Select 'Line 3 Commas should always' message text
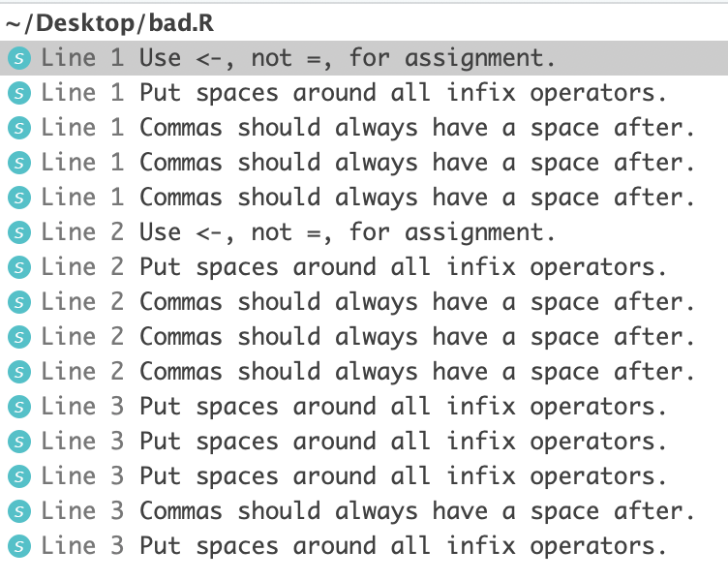728x581 pixels. [x=368, y=511]
